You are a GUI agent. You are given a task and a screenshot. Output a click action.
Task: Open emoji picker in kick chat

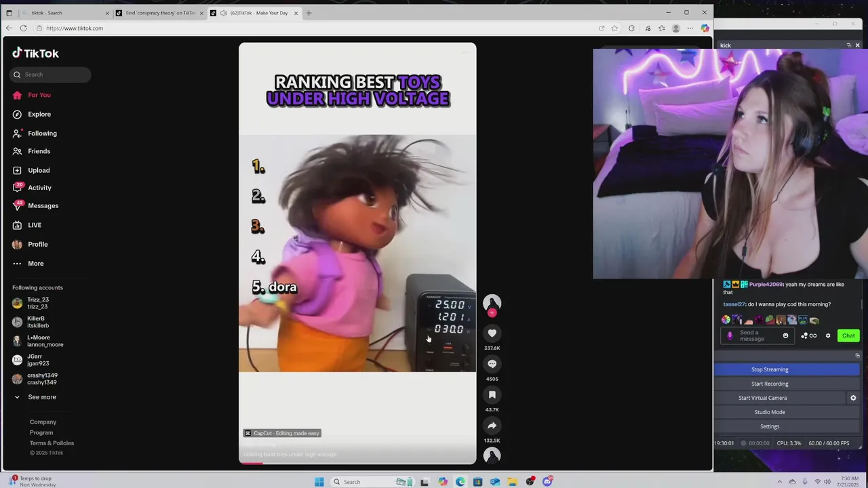(x=786, y=335)
